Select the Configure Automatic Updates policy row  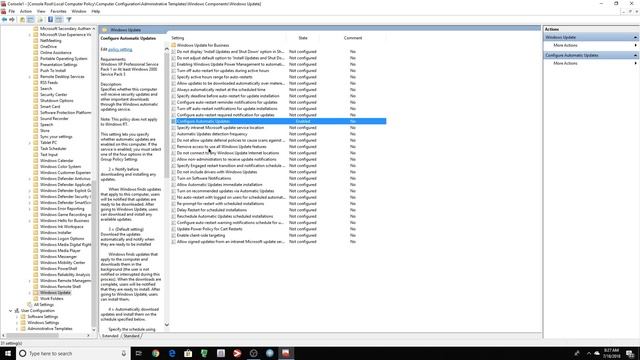(x=278, y=121)
